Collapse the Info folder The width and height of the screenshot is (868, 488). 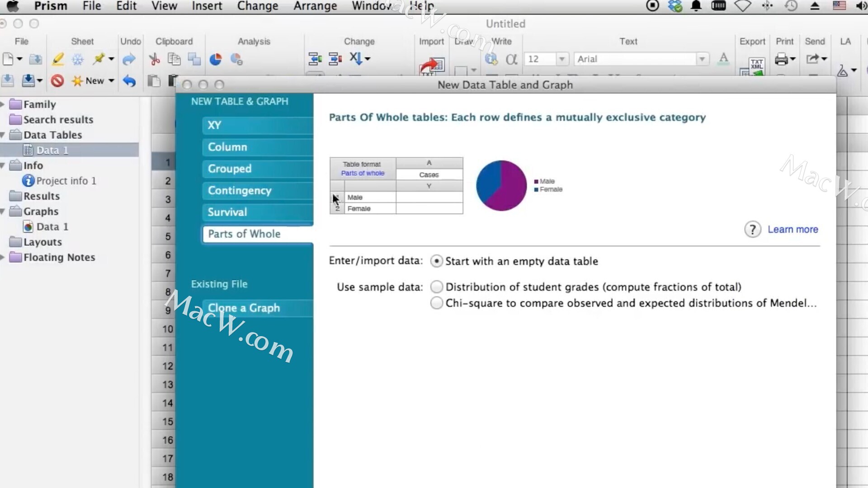coord(3,166)
